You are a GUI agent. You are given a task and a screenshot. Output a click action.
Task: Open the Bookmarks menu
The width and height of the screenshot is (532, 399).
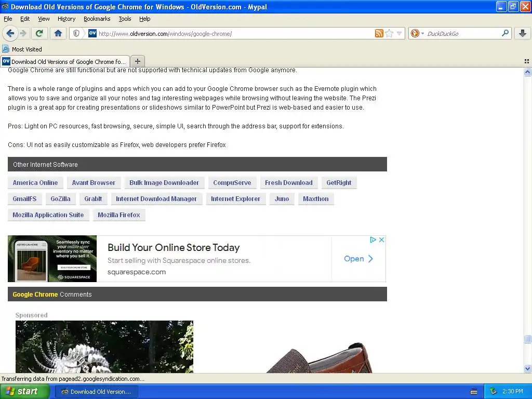[x=97, y=19]
